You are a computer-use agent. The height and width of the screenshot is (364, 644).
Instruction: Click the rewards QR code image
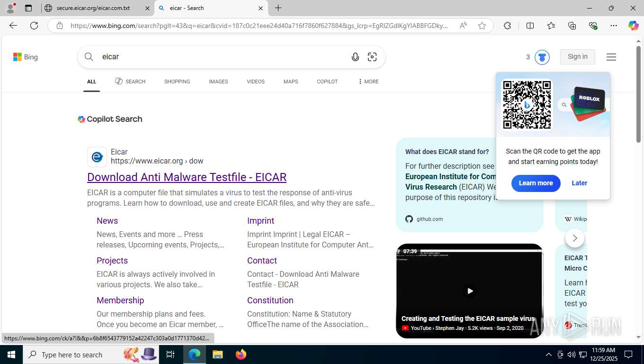tap(527, 104)
